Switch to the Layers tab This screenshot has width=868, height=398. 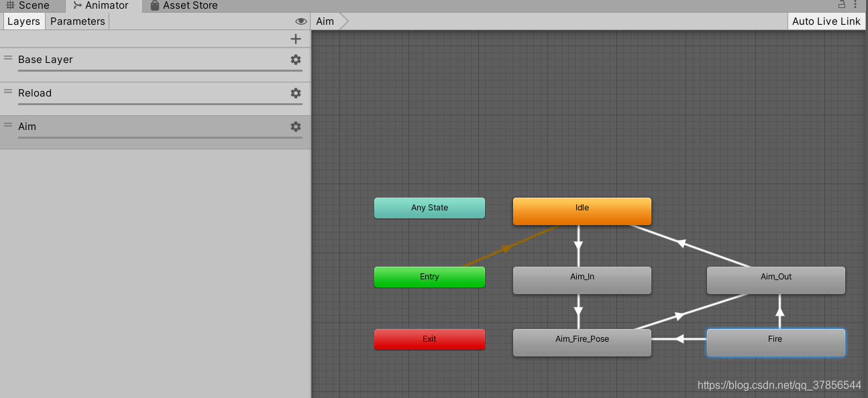click(x=24, y=21)
